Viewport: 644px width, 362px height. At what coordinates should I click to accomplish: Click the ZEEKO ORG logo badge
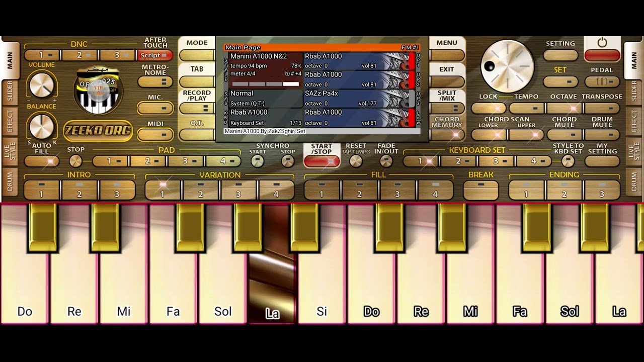[x=98, y=131]
